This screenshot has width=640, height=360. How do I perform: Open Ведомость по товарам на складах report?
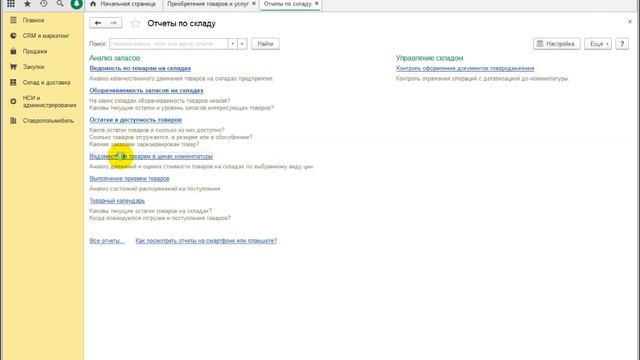[140, 68]
